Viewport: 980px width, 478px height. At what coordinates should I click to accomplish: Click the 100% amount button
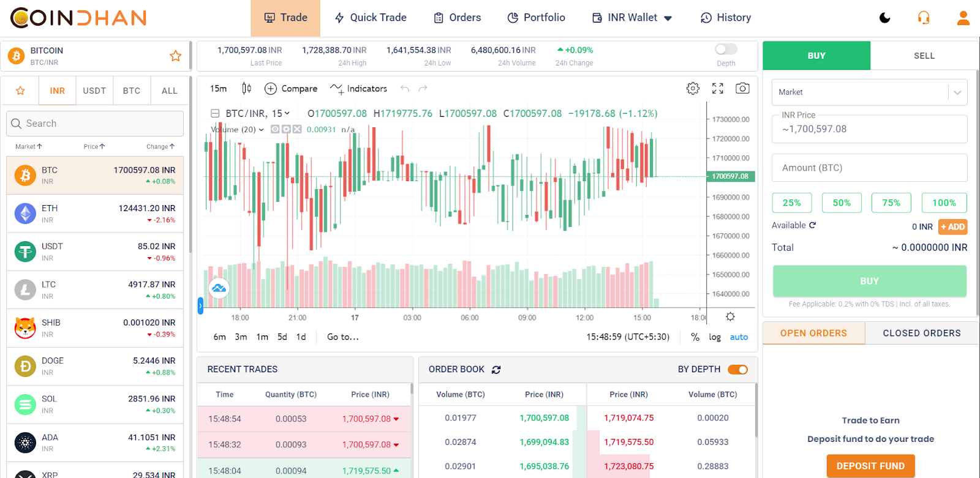[x=944, y=203]
